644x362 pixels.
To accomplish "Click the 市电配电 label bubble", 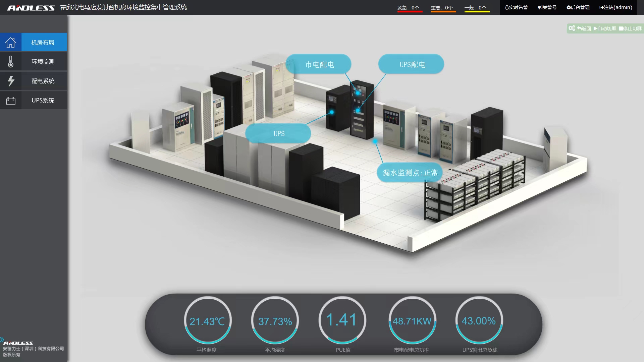I will tap(319, 64).
